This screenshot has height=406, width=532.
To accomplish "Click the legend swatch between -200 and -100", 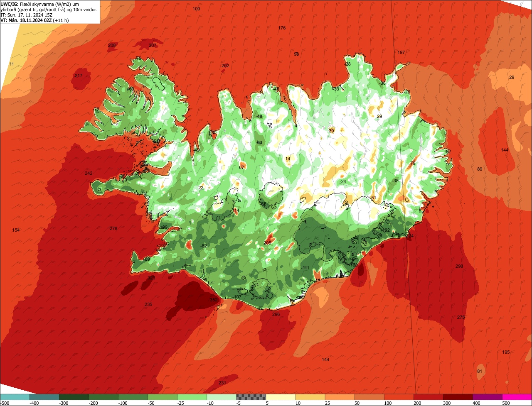I will point(103,397).
